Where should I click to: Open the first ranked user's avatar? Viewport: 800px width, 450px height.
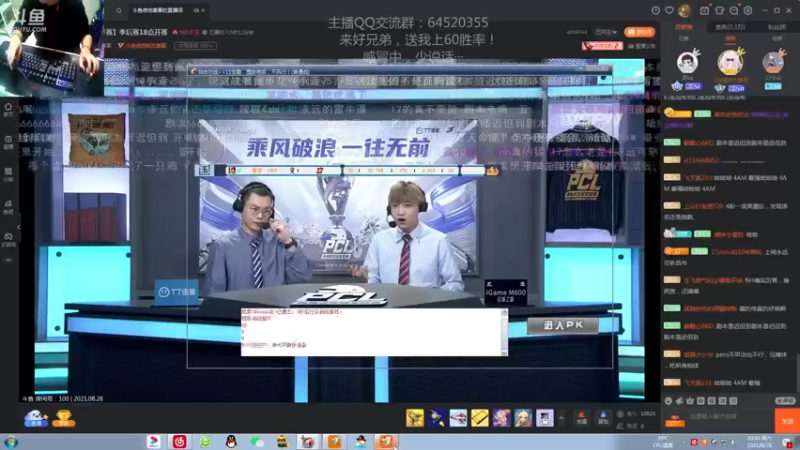[x=687, y=62]
